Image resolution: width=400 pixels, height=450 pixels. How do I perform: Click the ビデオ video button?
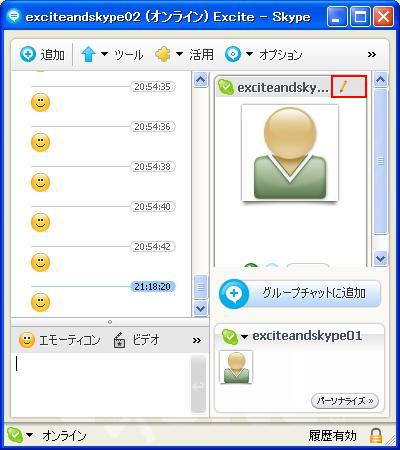136,340
